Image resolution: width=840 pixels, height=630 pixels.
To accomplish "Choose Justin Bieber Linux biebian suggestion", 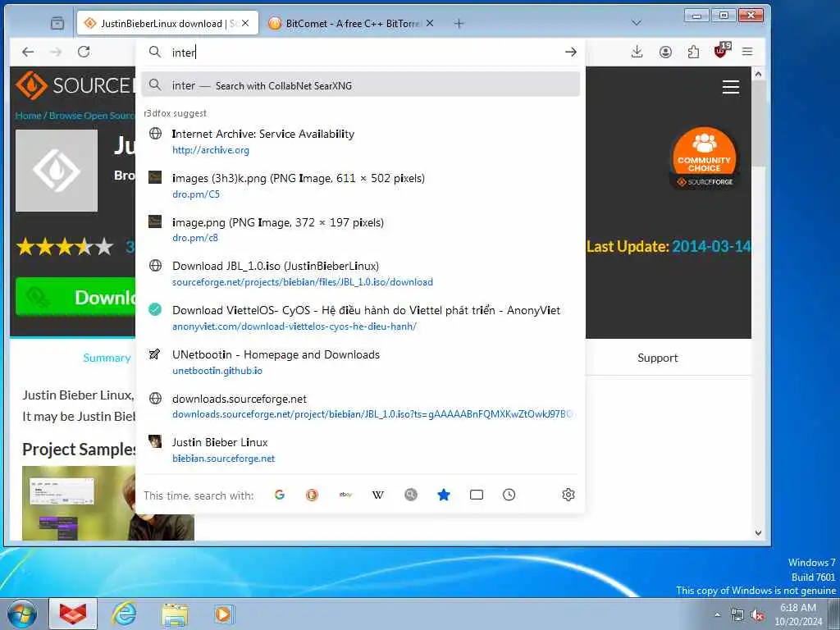I will tap(361, 450).
